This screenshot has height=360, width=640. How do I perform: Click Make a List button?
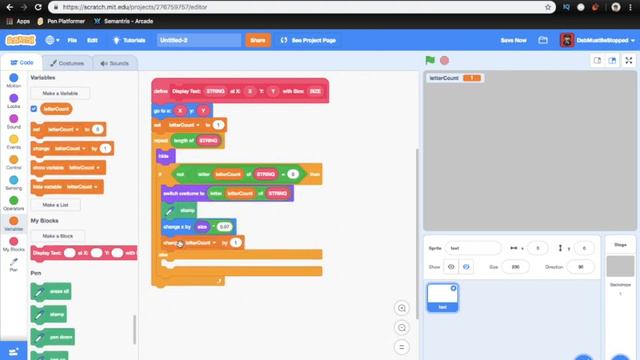[x=56, y=204]
